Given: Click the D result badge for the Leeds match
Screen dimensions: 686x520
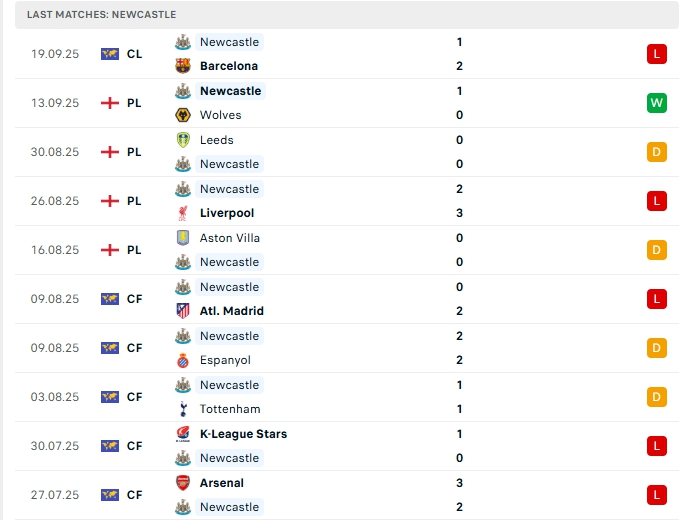Looking at the screenshot, I should (656, 152).
